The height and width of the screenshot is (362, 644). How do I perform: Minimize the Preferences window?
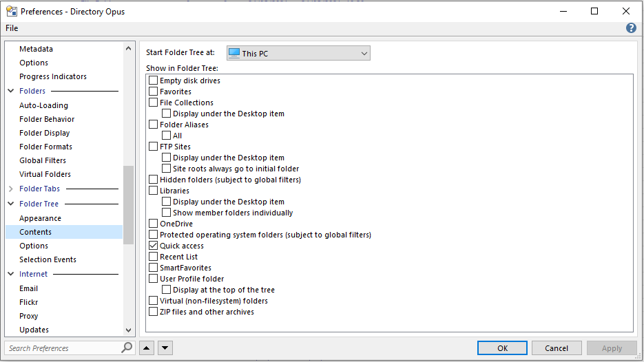[563, 11]
